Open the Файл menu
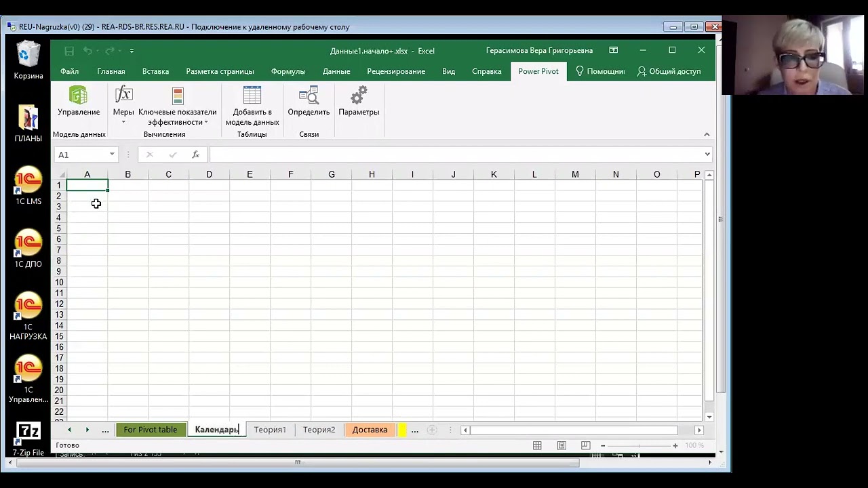 [69, 71]
